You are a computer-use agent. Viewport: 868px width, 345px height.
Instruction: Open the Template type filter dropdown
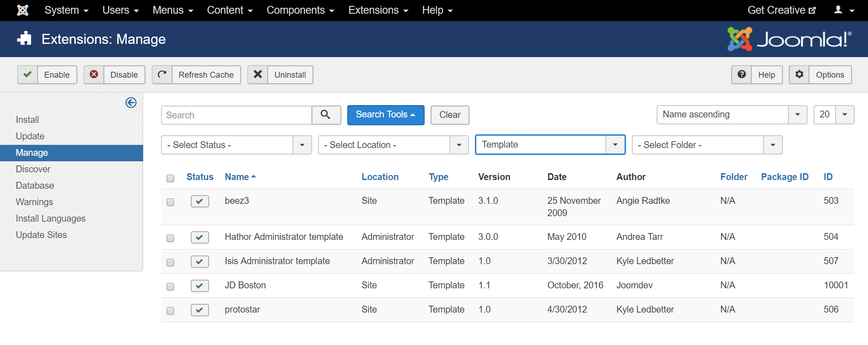tap(550, 144)
